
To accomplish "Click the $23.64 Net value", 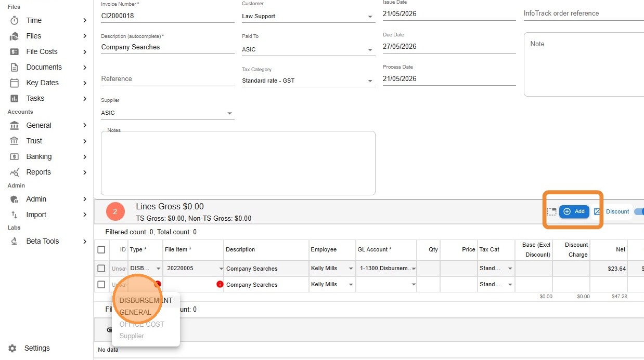I will pos(616,269).
